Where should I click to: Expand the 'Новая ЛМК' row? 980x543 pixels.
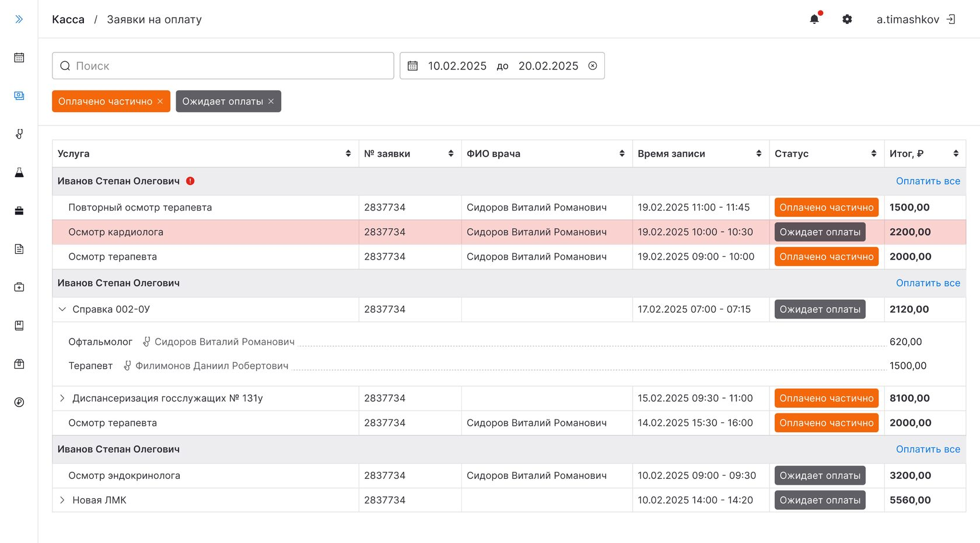[x=62, y=500]
